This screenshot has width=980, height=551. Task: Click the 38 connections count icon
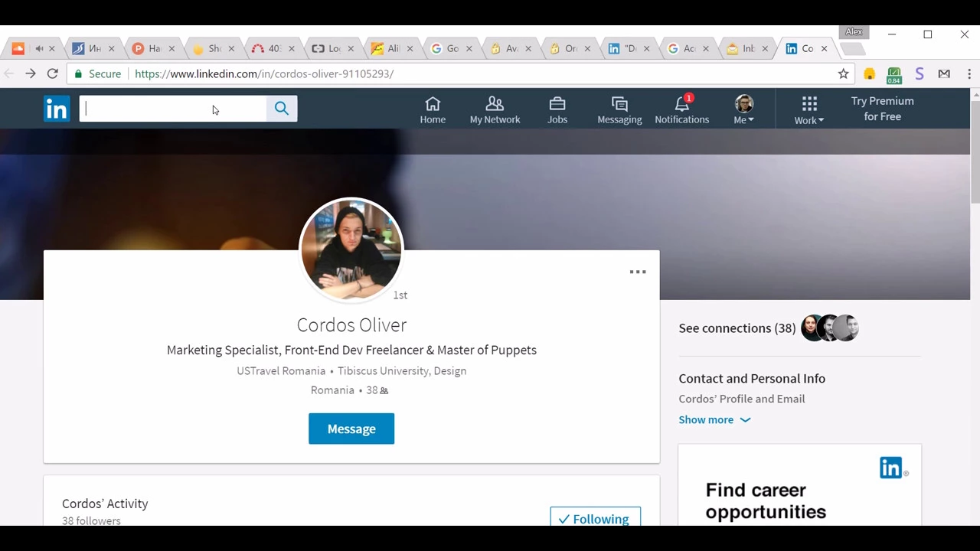(x=384, y=390)
